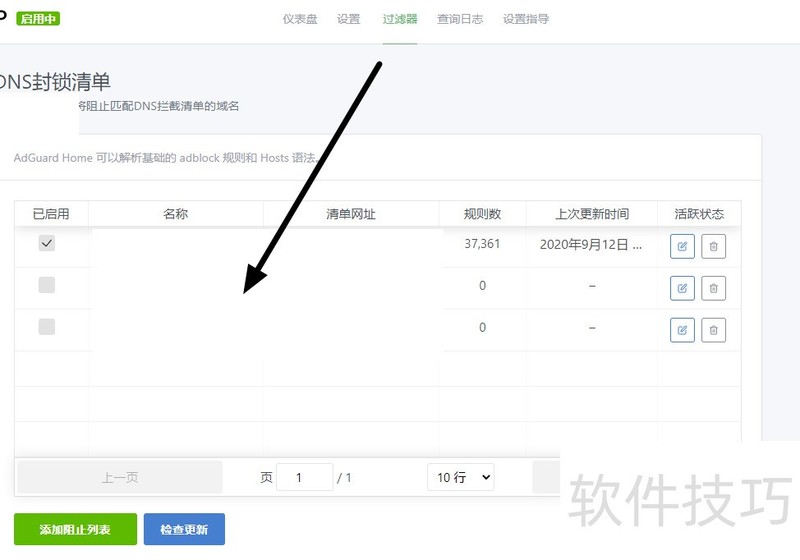The image size is (800, 560).
Task: Delete the third blocklist row
Action: [x=713, y=330]
